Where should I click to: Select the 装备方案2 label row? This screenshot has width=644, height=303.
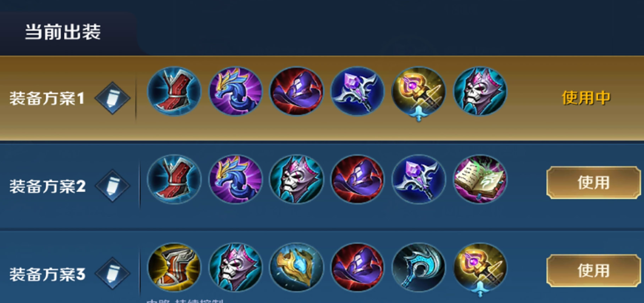[x=322, y=186]
